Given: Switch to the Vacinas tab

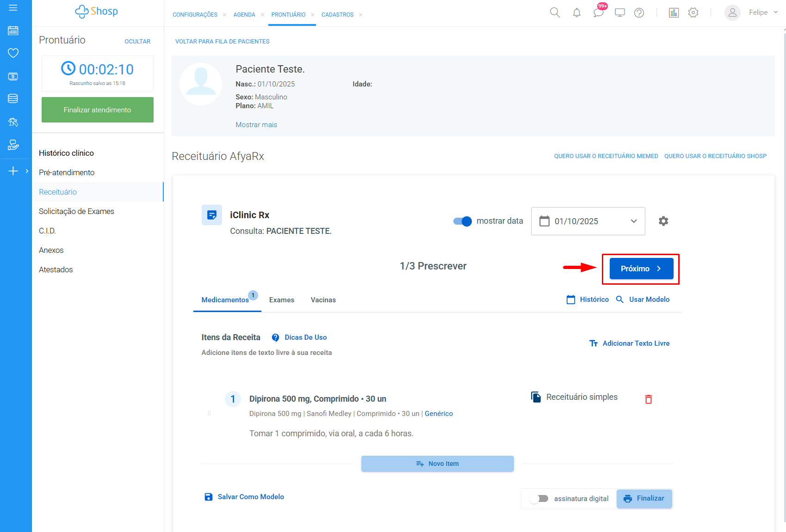Looking at the screenshot, I should [x=323, y=300].
